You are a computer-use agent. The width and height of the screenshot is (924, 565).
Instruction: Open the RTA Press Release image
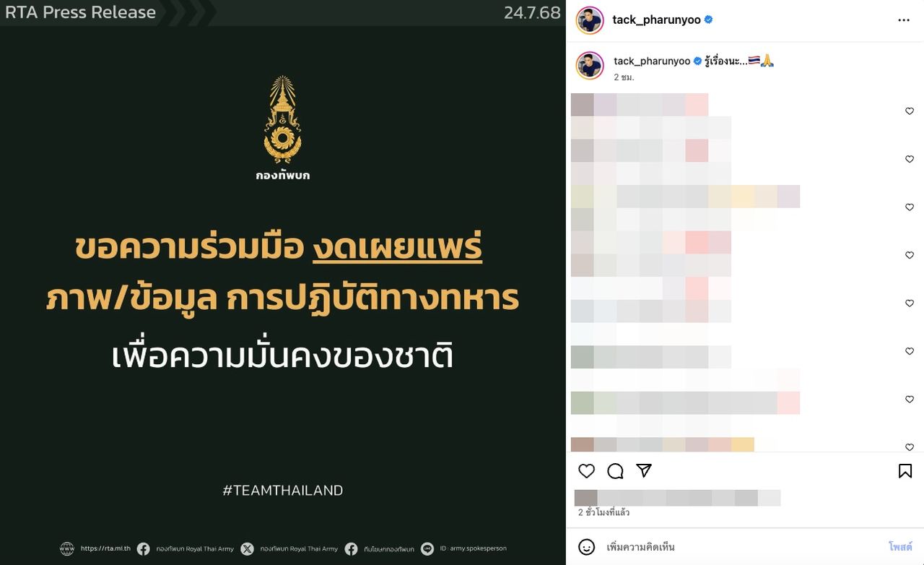[x=283, y=282]
